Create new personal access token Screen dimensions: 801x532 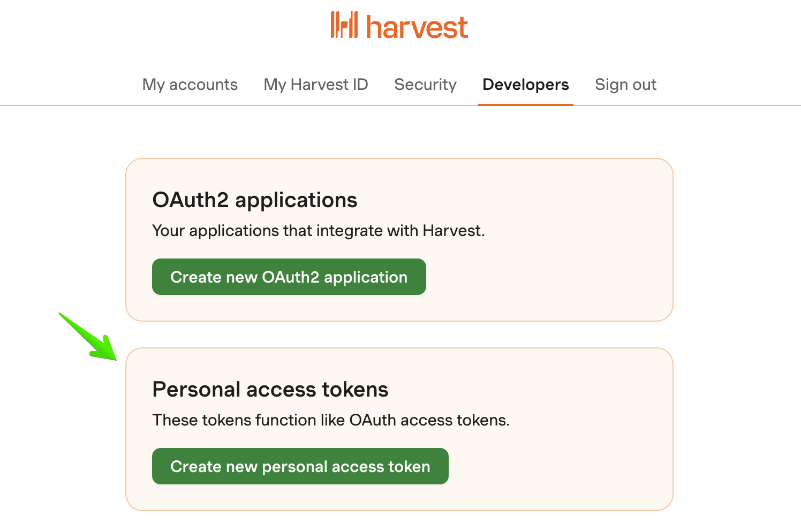coord(300,466)
